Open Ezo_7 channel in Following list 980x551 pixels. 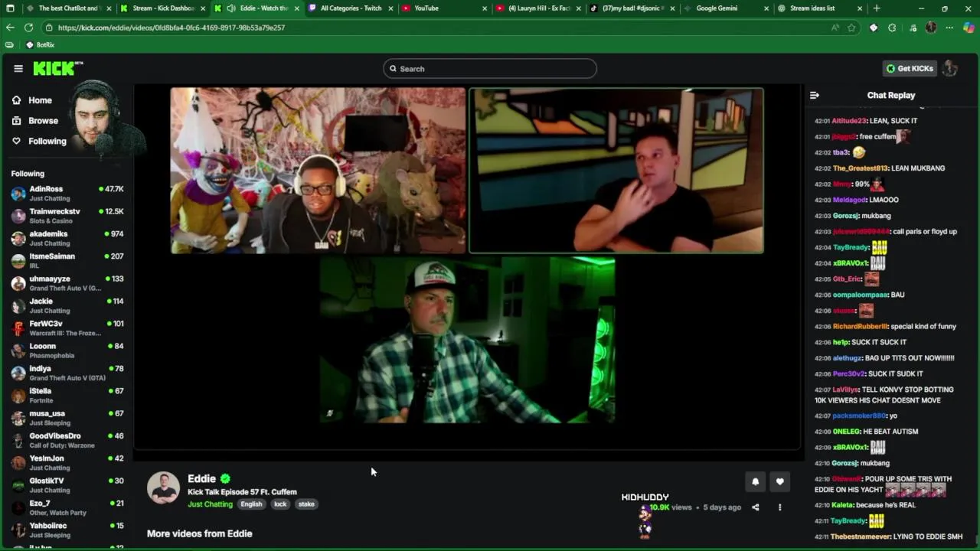[x=67, y=507]
